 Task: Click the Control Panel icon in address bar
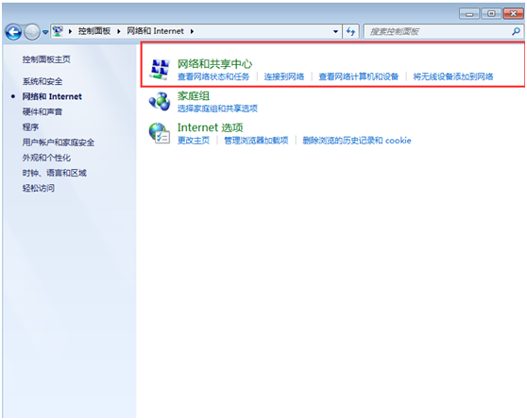59,31
